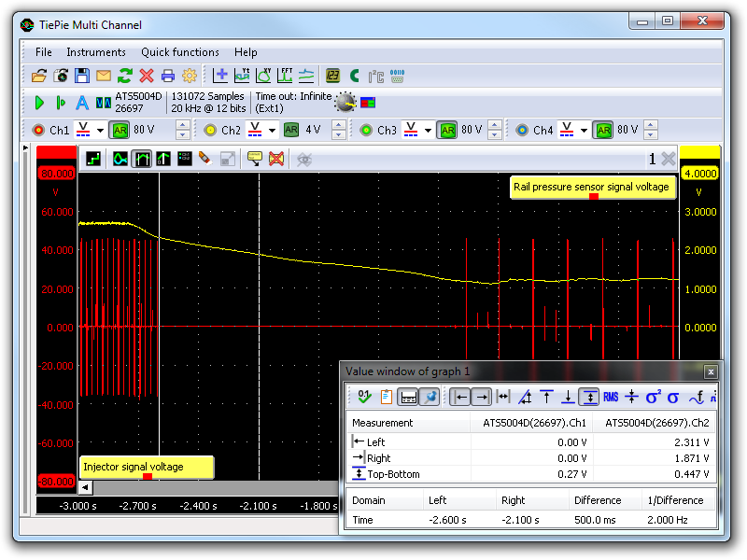Click the red Ch1 axis color header

[x=56, y=152]
